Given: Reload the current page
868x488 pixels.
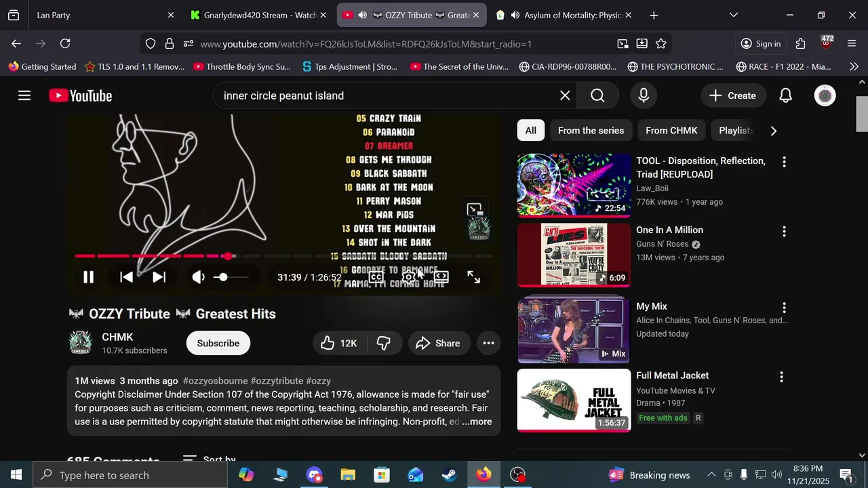Looking at the screenshot, I should pos(65,43).
